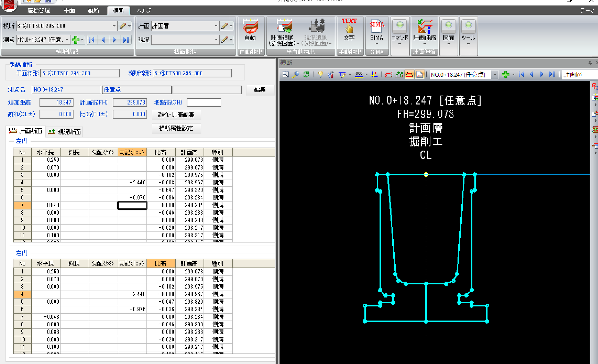Click the 測点名 field NO.0+18.247

click(x=67, y=90)
